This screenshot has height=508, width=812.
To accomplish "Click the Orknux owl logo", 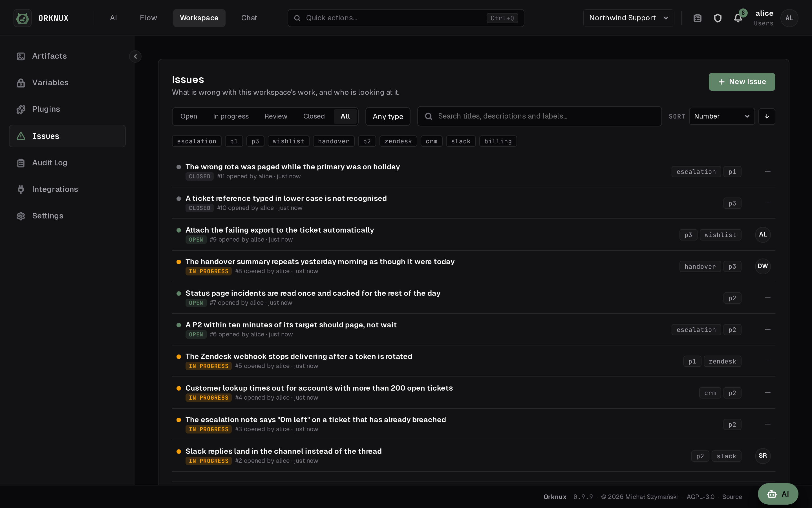I will [23, 18].
